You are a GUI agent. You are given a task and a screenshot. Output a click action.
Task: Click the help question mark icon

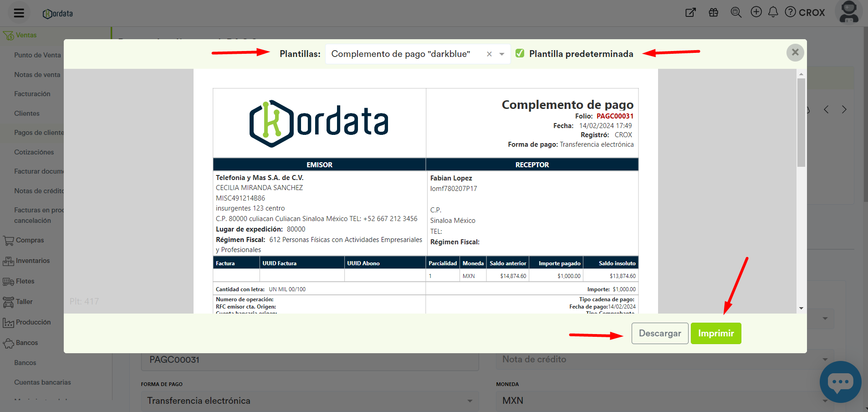click(x=791, y=12)
